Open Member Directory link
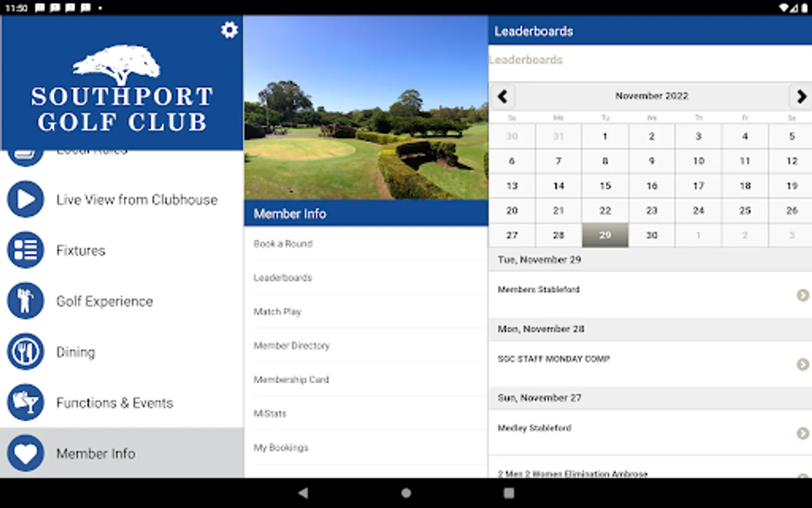The width and height of the screenshot is (812, 508). click(366, 345)
